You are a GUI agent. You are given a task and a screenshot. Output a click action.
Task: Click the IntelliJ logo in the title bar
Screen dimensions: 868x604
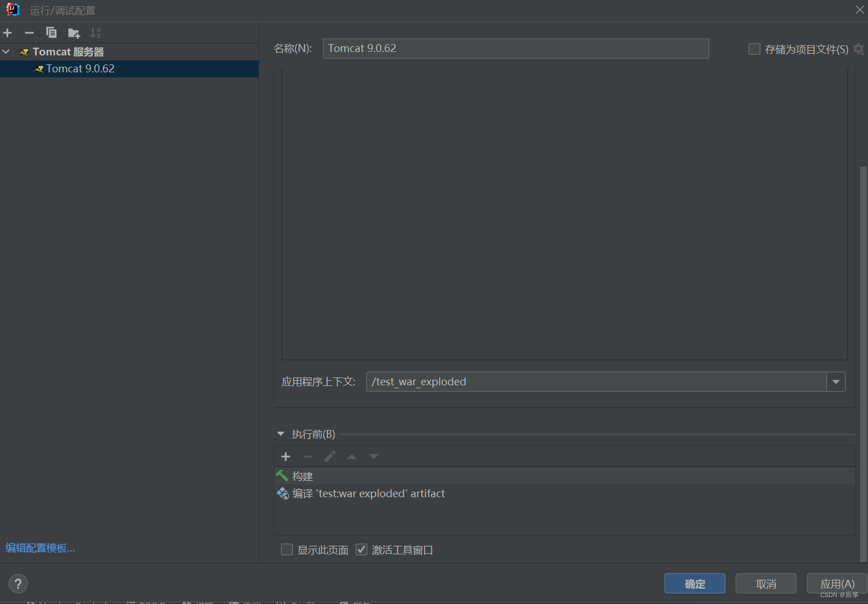click(12, 10)
